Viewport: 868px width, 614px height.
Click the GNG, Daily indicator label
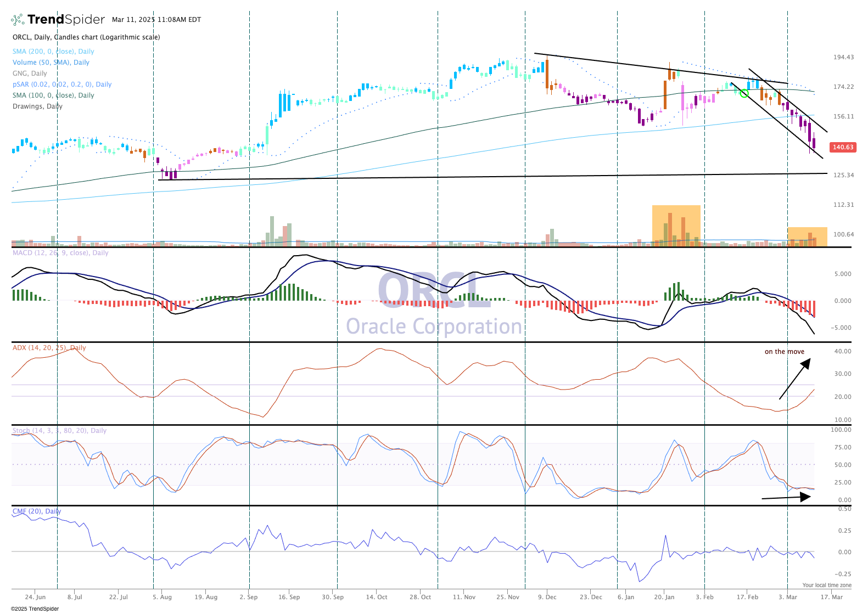pyautogui.click(x=30, y=74)
